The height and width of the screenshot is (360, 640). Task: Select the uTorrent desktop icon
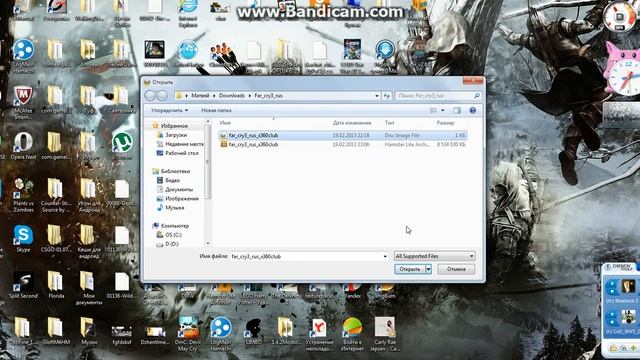(x=122, y=146)
